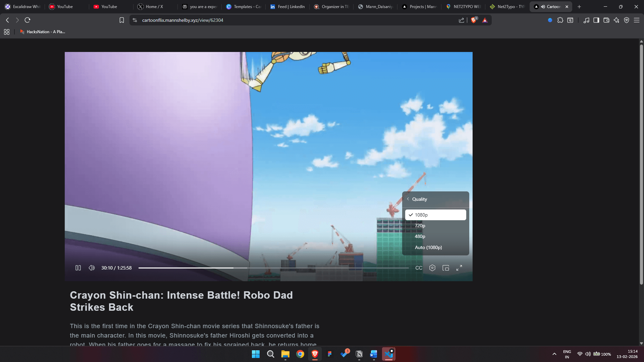Click the page vertical scrollbar
Screen dimensions: 644x362
click(x=641, y=164)
